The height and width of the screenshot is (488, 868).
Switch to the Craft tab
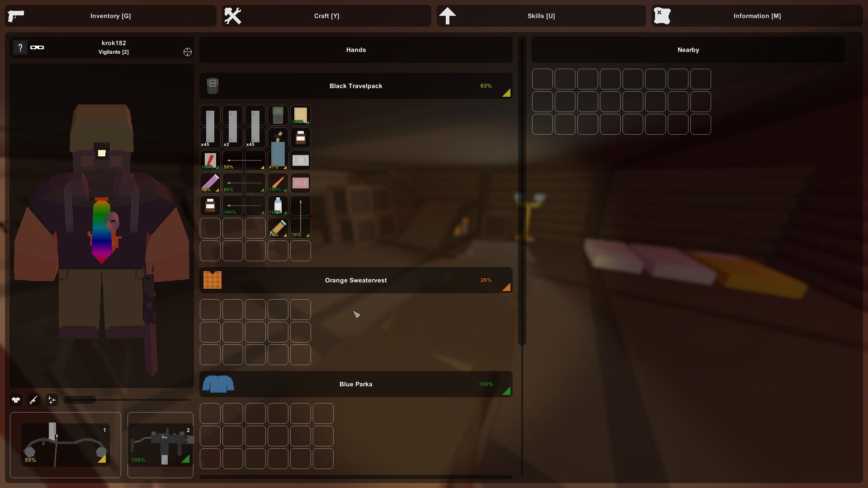(325, 15)
